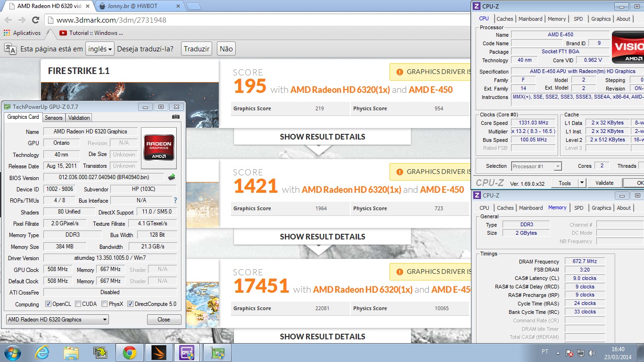Viewport: 644px width, 362px height.
Task: Open a new browser tab
Action: pos(193,7)
